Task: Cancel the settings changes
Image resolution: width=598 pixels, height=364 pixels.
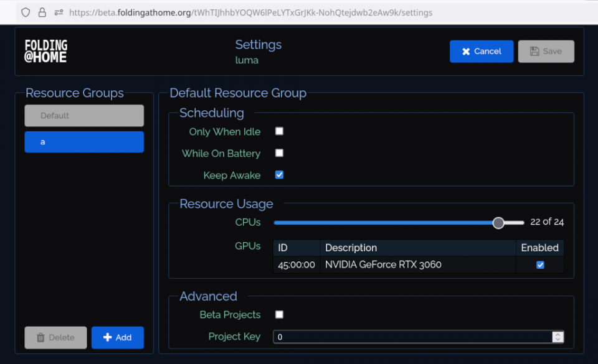Action: click(482, 51)
